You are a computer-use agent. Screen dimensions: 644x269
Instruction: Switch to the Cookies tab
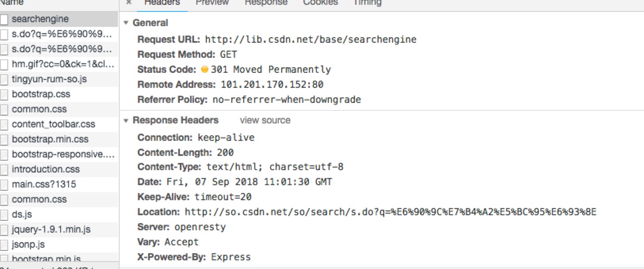pyautogui.click(x=320, y=3)
